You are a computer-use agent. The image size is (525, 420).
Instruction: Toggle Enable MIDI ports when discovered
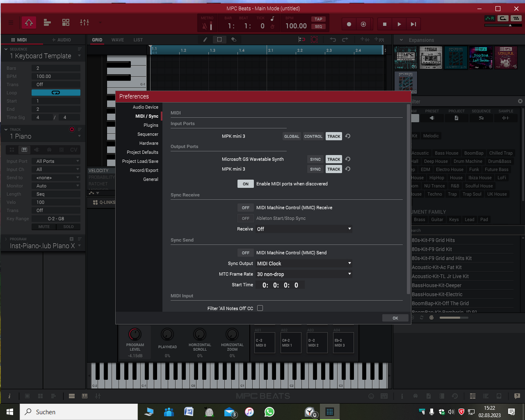245,184
